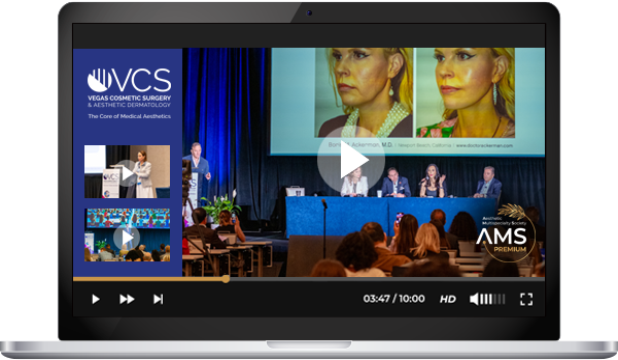The image size is (618, 360).
Task: Click the play button in control bar
Action: (x=95, y=299)
